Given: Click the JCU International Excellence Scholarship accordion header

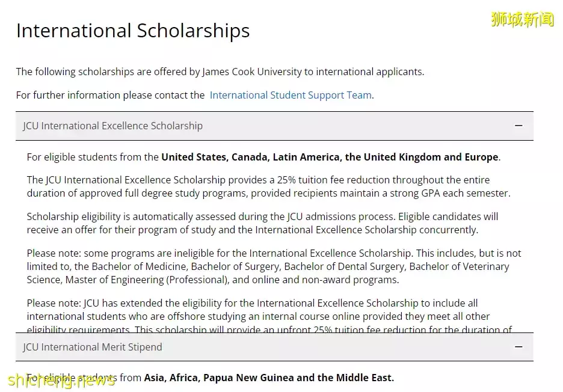Looking at the screenshot, I should 274,126.
